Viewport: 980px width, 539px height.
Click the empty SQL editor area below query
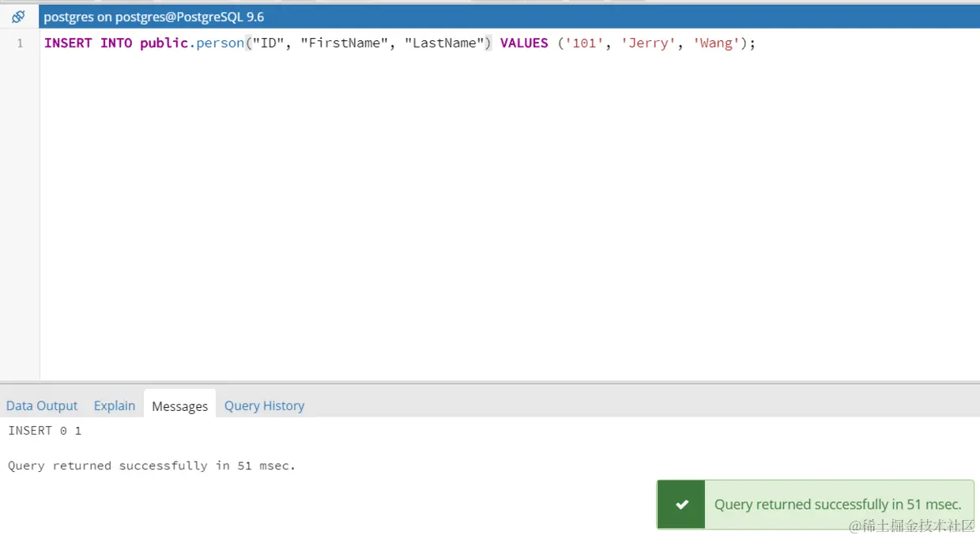[510, 217]
